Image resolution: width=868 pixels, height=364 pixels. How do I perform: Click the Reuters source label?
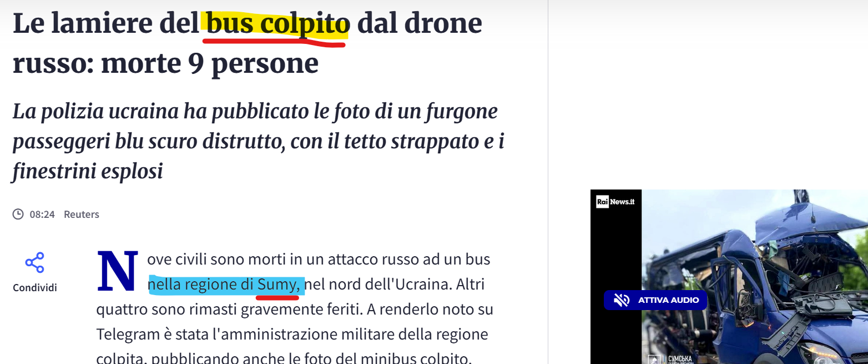82,215
